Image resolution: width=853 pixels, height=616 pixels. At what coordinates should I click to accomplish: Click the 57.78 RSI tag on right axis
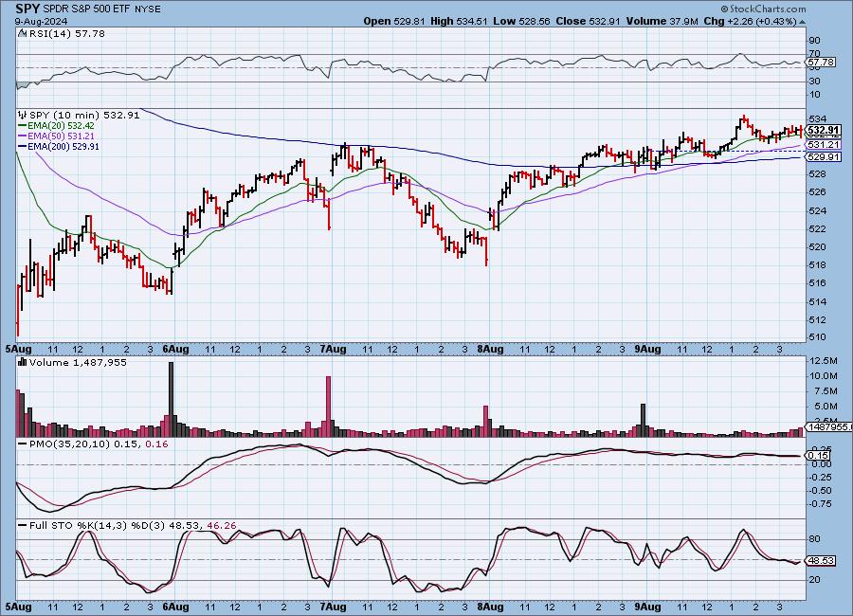coord(821,63)
